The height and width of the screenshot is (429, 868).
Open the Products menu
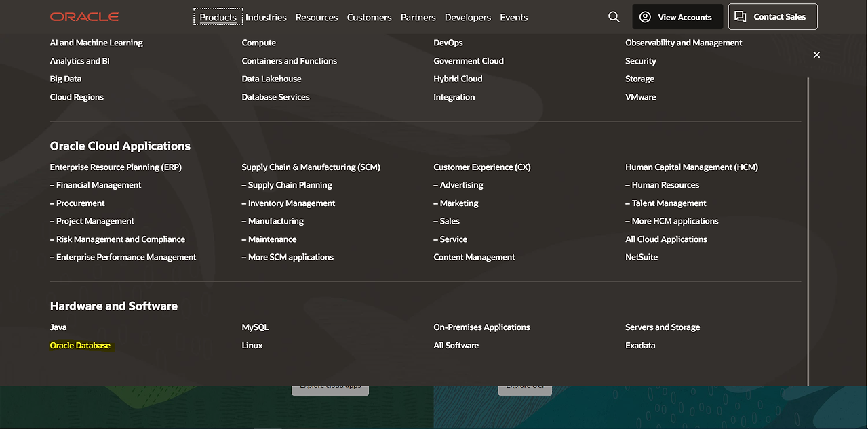click(218, 17)
